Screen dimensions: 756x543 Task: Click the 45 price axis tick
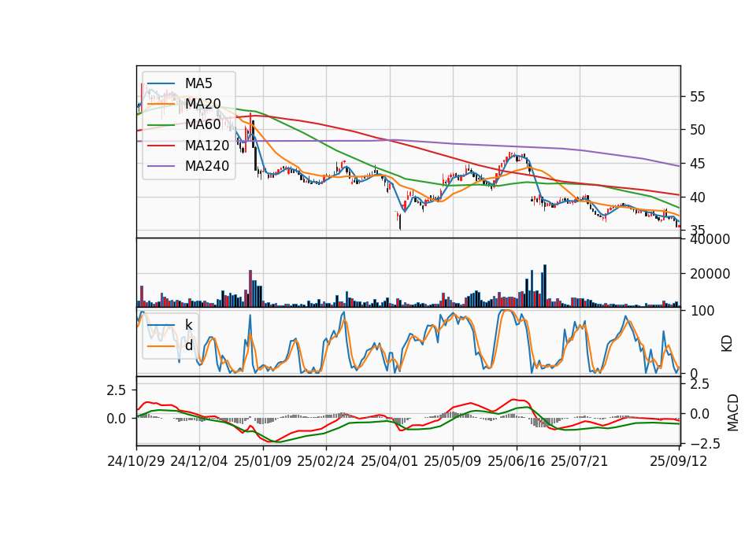697,164
